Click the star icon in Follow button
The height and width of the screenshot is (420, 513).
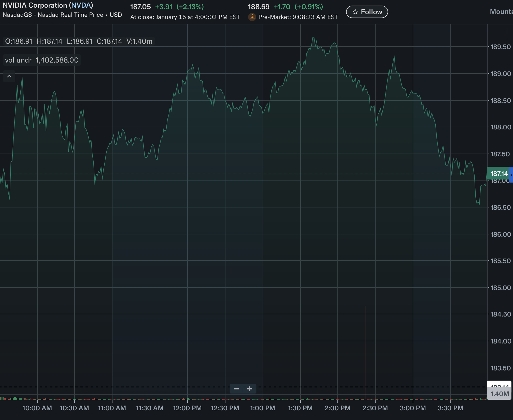pos(355,12)
